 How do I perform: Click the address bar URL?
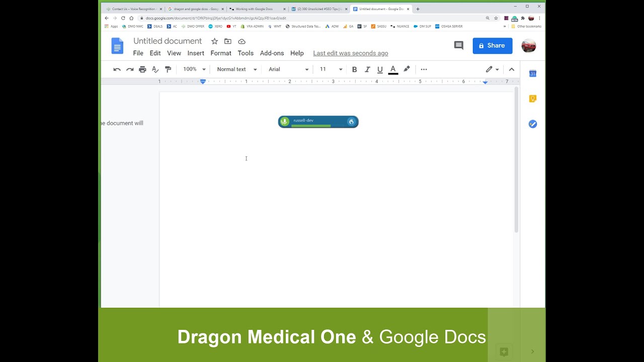coord(216,18)
